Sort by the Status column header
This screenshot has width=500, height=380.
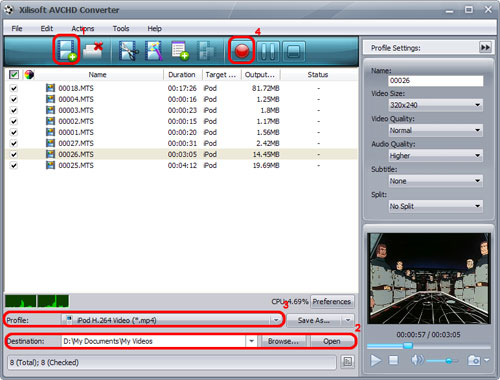[x=318, y=75]
